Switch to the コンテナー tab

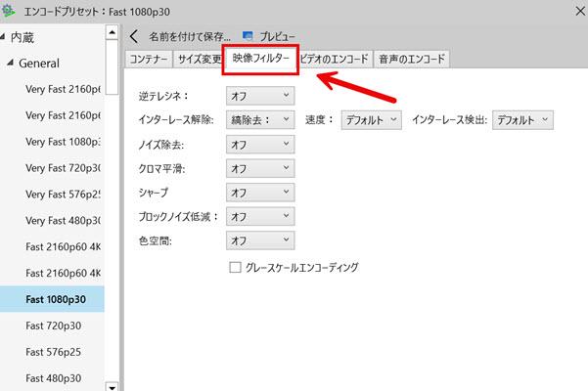coord(149,60)
